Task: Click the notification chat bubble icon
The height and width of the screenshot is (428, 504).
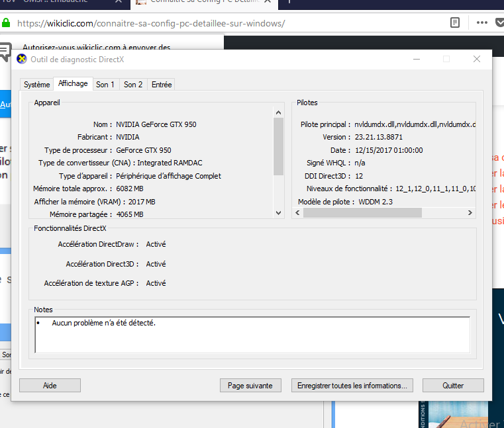Action: [5, 52]
